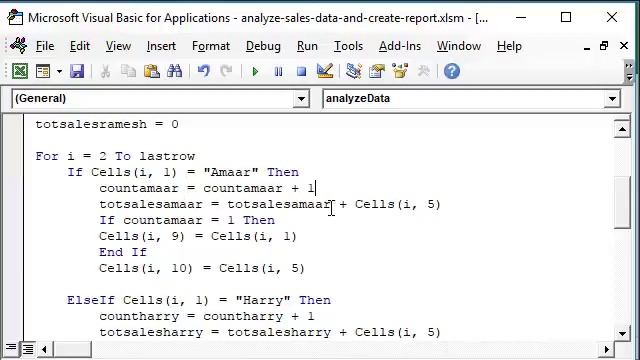Click line 'totsalesamaar = totsalesamaar + Cells(i, 5)'
The height and width of the screenshot is (360, 640).
click(x=270, y=204)
